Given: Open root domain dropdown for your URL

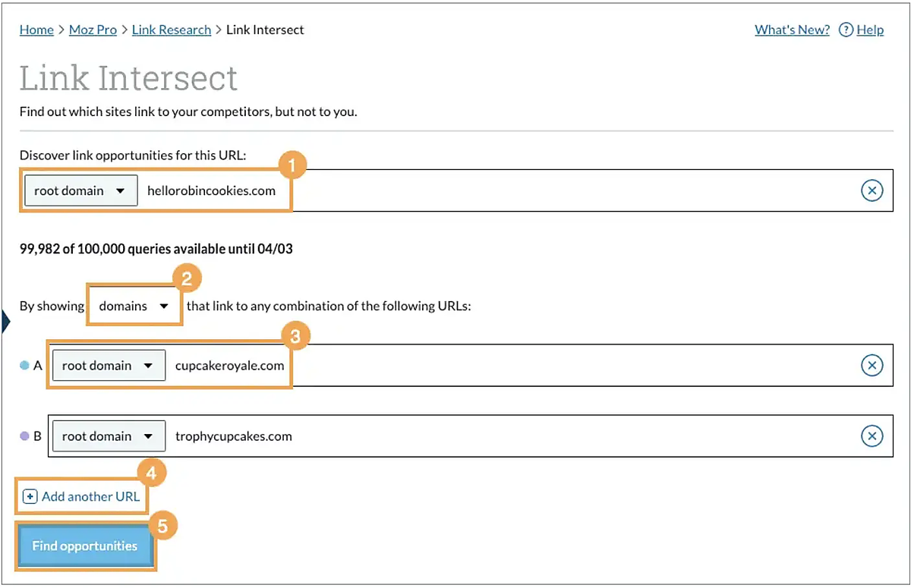Looking at the screenshot, I should point(80,191).
